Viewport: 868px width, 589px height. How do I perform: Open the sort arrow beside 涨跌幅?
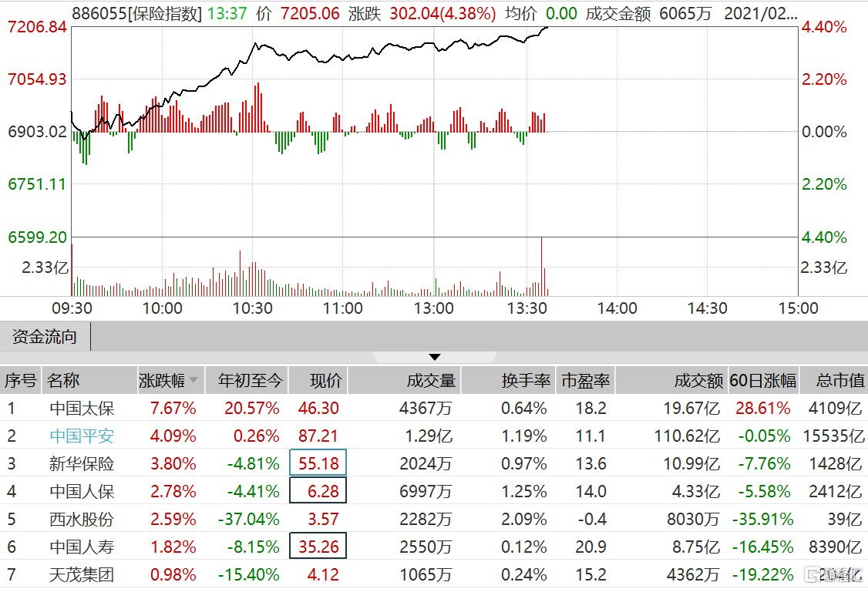193,380
